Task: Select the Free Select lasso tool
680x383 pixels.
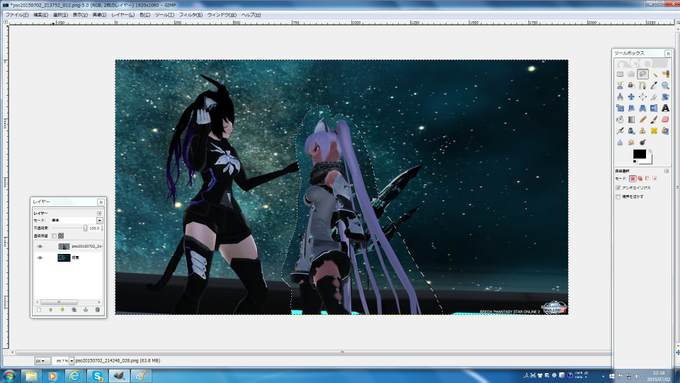Action: 643,74
